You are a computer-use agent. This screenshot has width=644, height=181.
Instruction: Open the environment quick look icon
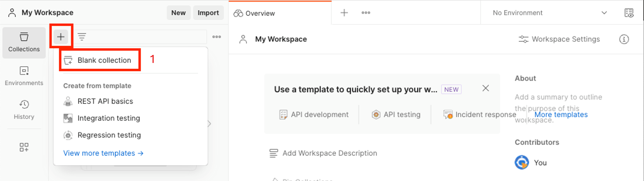click(629, 13)
